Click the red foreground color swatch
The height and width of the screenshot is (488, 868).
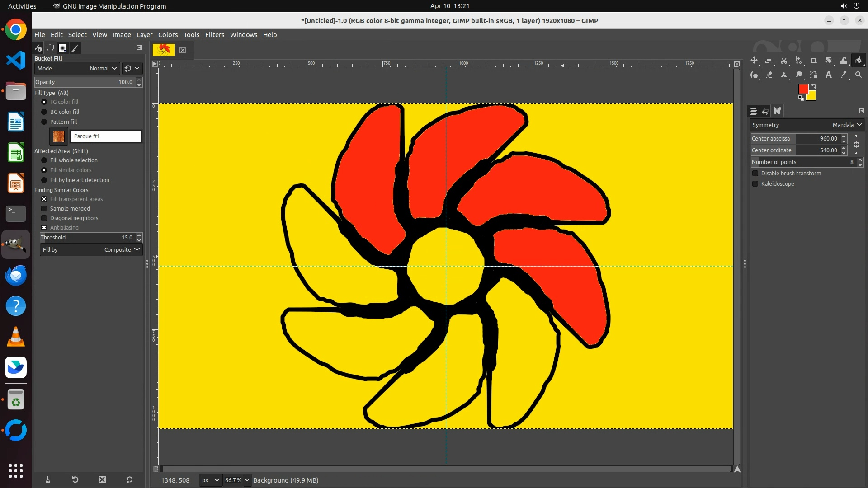[x=803, y=89]
